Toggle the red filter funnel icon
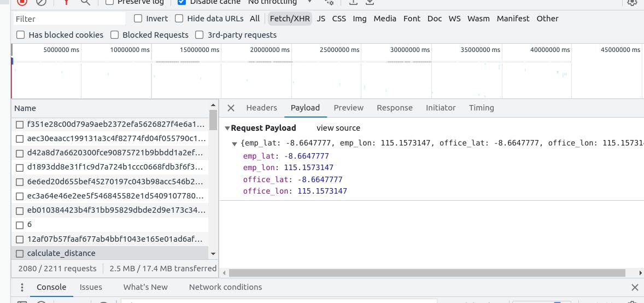Screen dimensions: 644x303 [x=66, y=2]
